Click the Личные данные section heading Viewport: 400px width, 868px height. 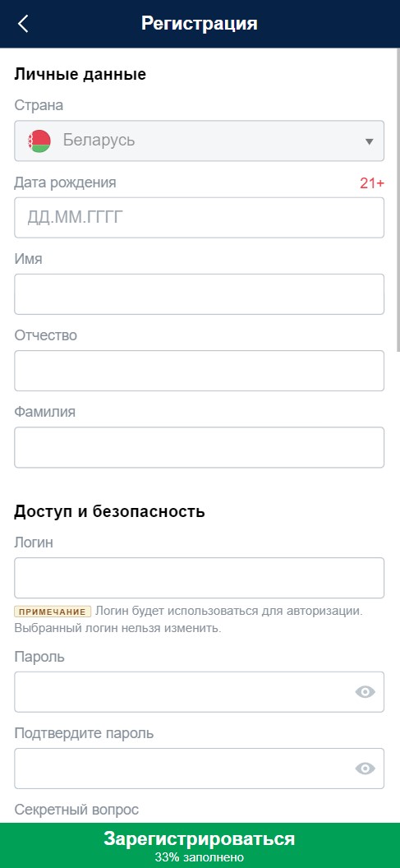coord(80,74)
